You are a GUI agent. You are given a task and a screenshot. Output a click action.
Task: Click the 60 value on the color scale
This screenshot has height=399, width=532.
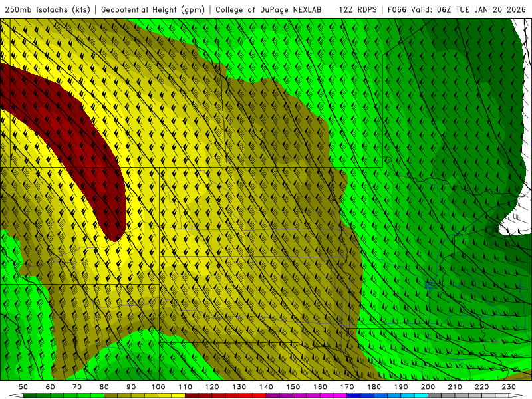tap(51, 387)
